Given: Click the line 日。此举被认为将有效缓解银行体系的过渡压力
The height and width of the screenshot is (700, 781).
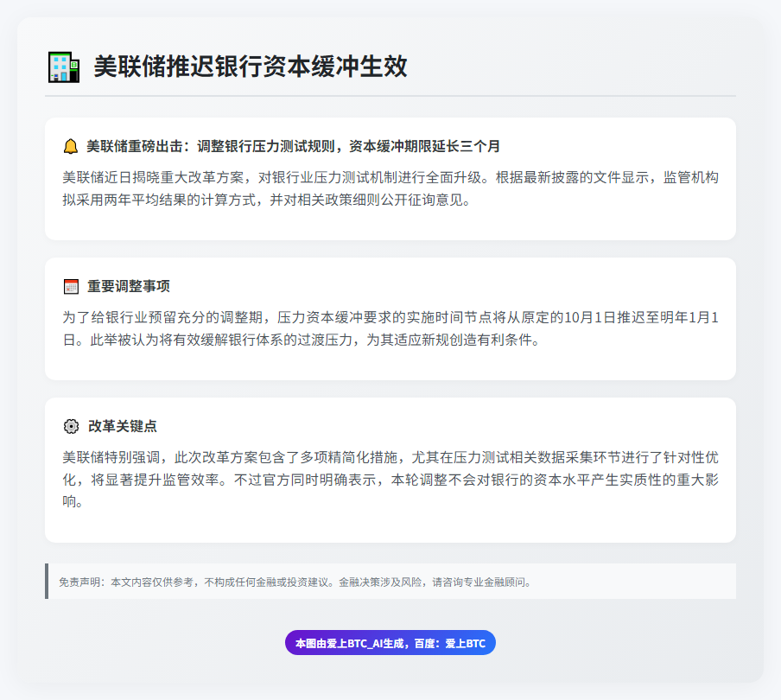Looking at the screenshot, I should [x=302, y=340].
